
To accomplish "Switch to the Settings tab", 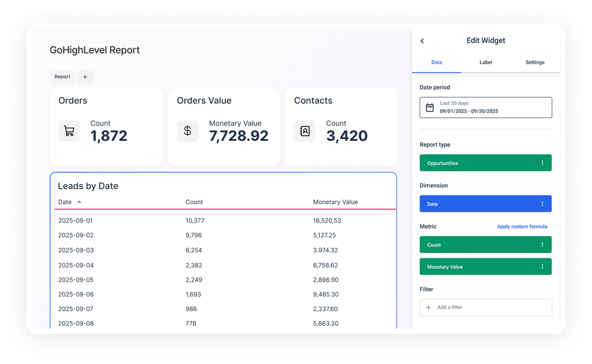I will click(535, 62).
